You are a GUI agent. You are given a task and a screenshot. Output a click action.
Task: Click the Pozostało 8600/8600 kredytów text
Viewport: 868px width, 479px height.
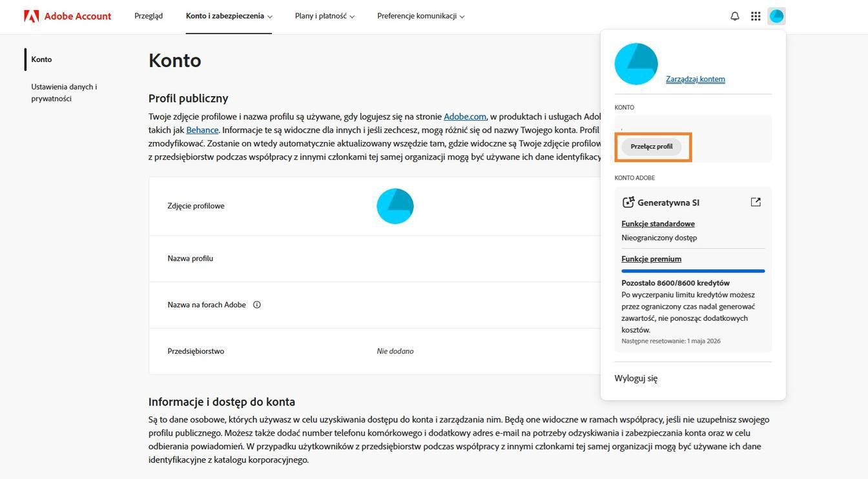click(676, 283)
